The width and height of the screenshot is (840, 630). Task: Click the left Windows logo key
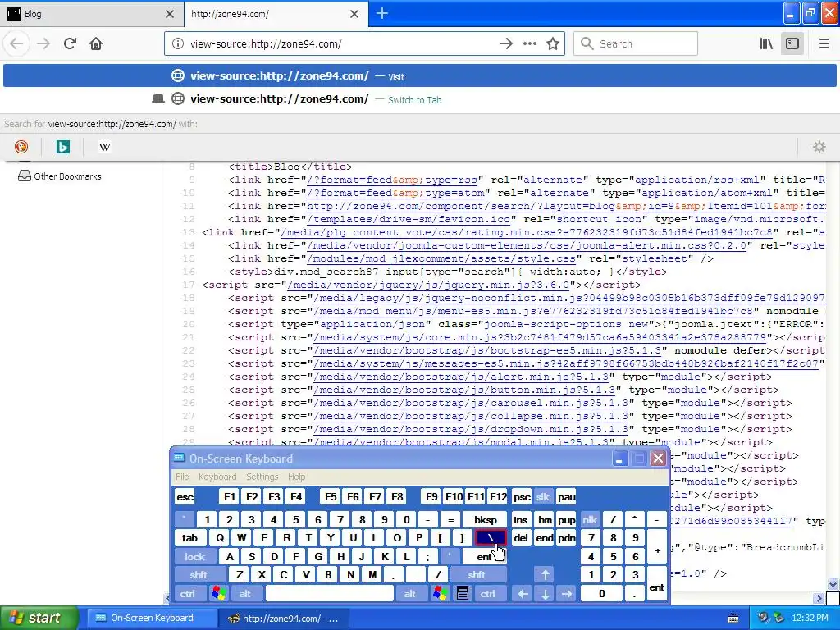pos(218,594)
